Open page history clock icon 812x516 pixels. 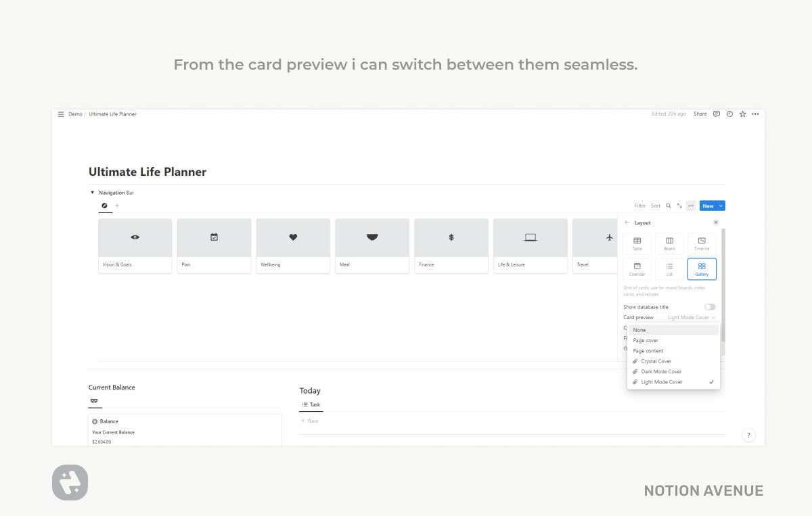[x=729, y=114]
